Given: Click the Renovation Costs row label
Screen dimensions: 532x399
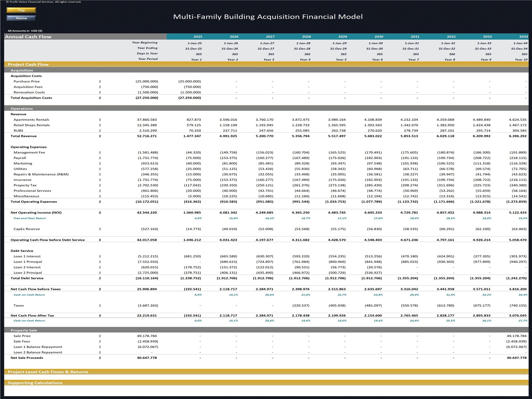Looking at the screenshot, I should coord(29,92).
